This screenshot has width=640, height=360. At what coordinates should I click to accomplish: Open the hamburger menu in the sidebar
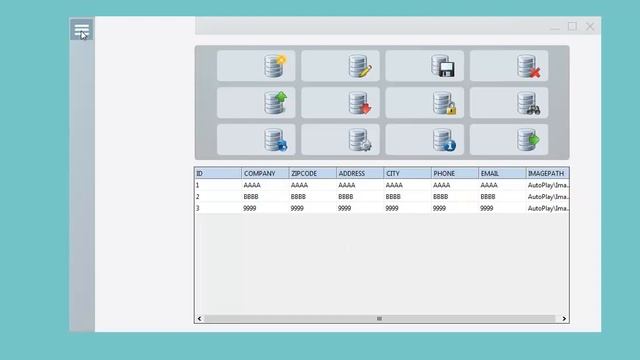click(82, 30)
